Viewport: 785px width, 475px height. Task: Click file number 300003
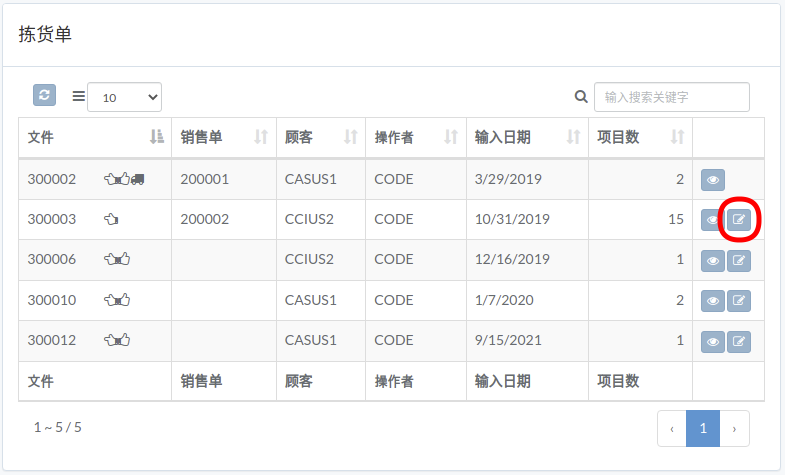pyautogui.click(x=52, y=219)
